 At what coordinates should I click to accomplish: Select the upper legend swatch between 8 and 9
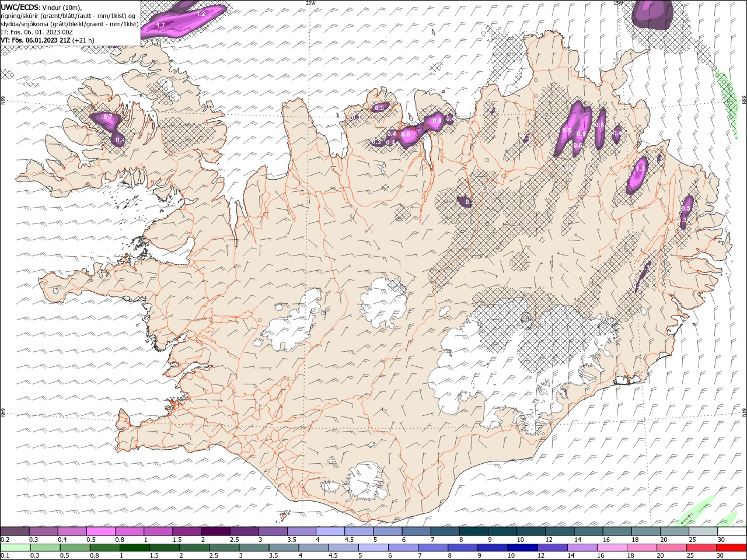click(x=473, y=531)
